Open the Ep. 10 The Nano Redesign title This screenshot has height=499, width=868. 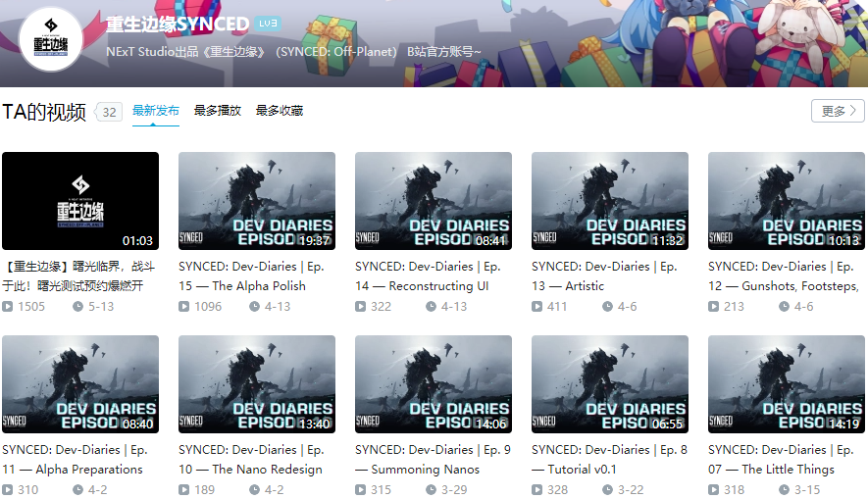pyautogui.click(x=251, y=459)
